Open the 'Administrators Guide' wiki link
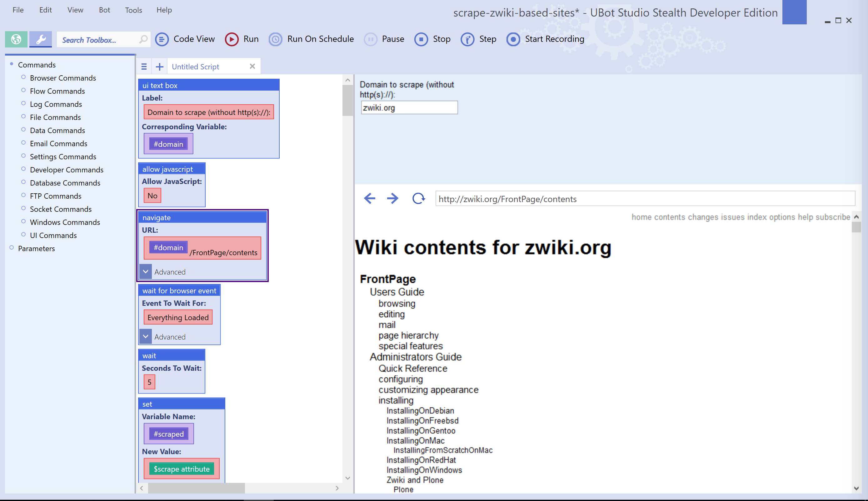868x501 pixels. click(x=416, y=357)
